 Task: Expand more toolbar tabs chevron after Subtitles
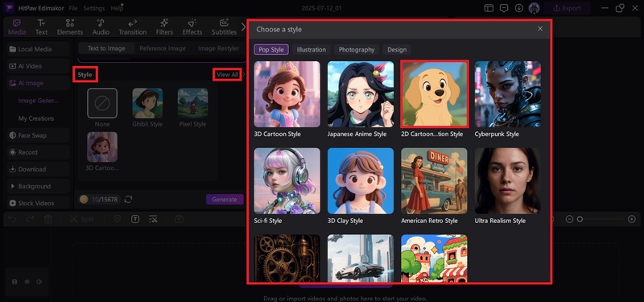243,27
